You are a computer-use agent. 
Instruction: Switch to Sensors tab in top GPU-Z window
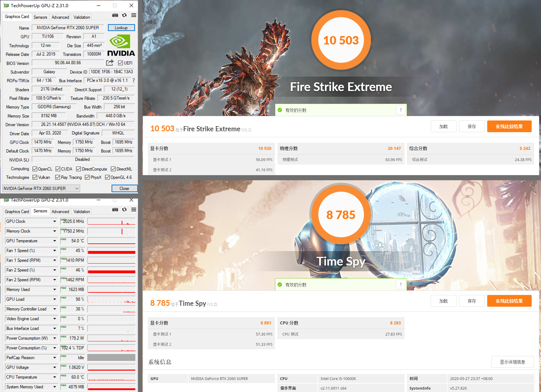click(40, 17)
